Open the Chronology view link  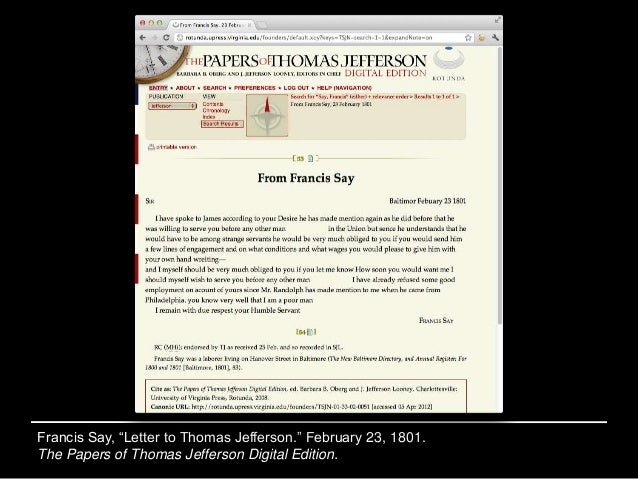pyautogui.click(x=216, y=110)
